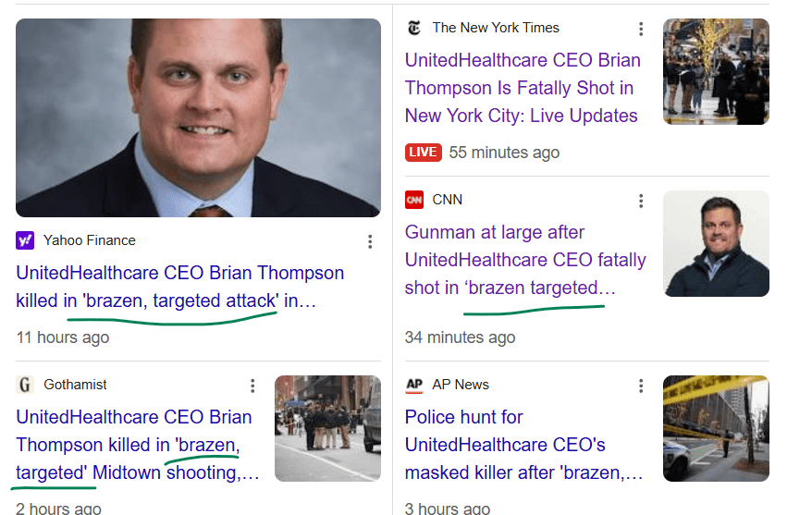The width and height of the screenshot is (812, 515).
Task: Click the New York Times article thumbnail
Action: [716, 71]
